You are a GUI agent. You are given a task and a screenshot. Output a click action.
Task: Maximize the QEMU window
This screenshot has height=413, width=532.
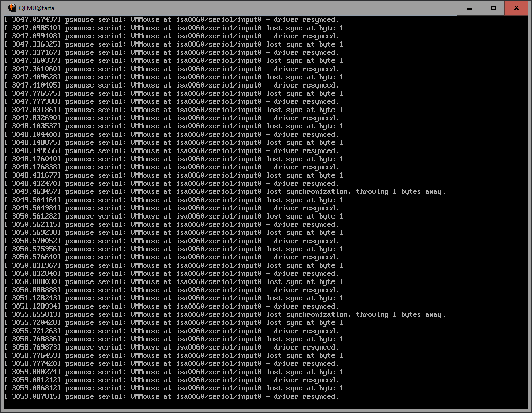[493, 8]
